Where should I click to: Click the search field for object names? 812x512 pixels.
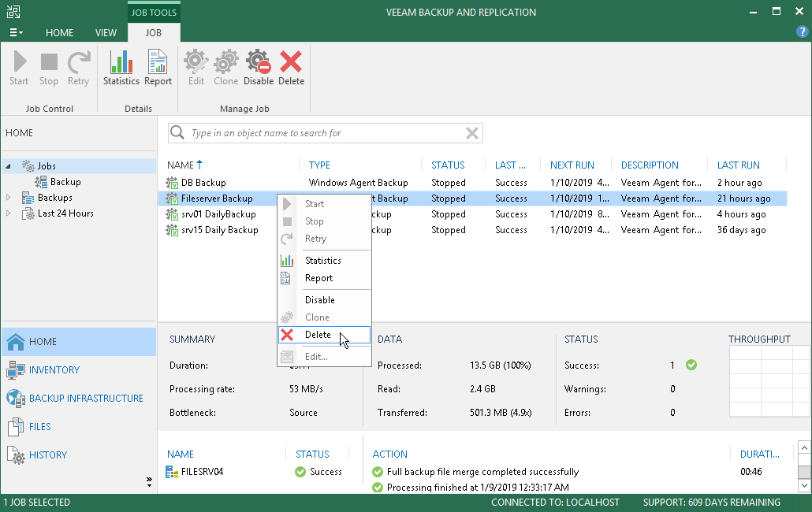(x=326, y=133)
